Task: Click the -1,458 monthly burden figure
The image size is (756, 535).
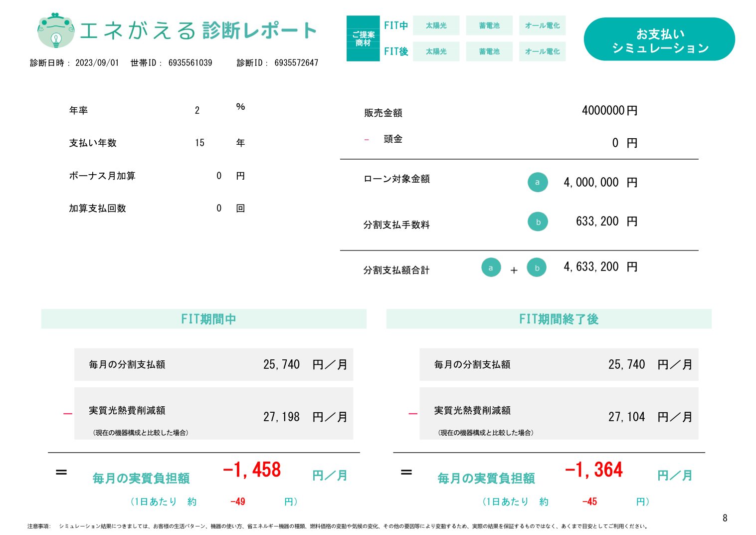Action: tap(252, 470)
